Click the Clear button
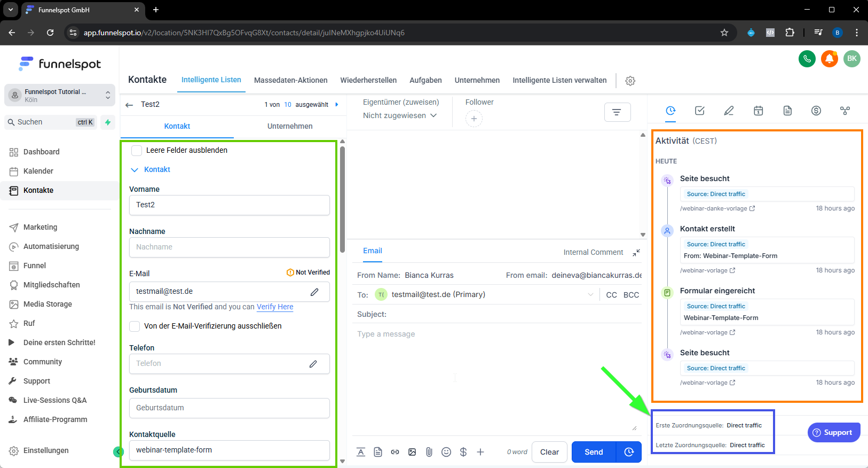This screenshot has height=468, width=868. tap(549, 452)
